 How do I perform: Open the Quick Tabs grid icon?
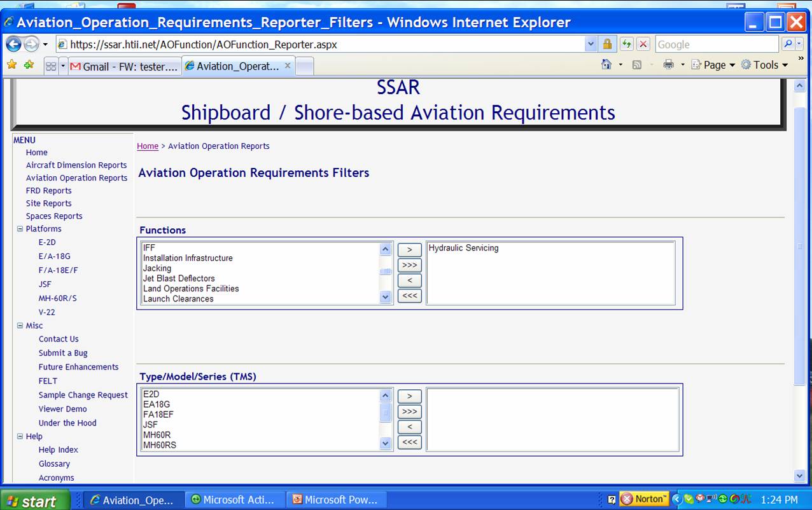(x=50, y=65)
